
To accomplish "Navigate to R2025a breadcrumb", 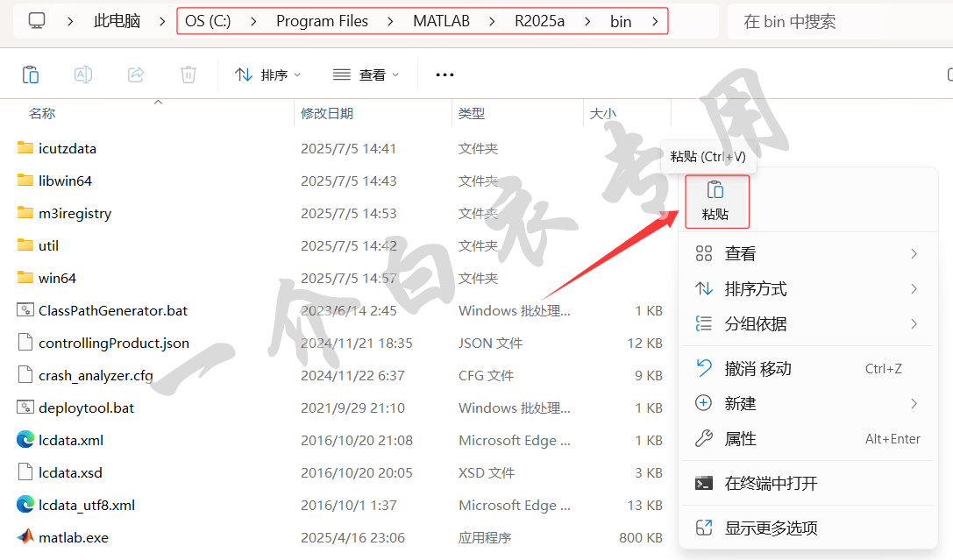I will point(540,21).
